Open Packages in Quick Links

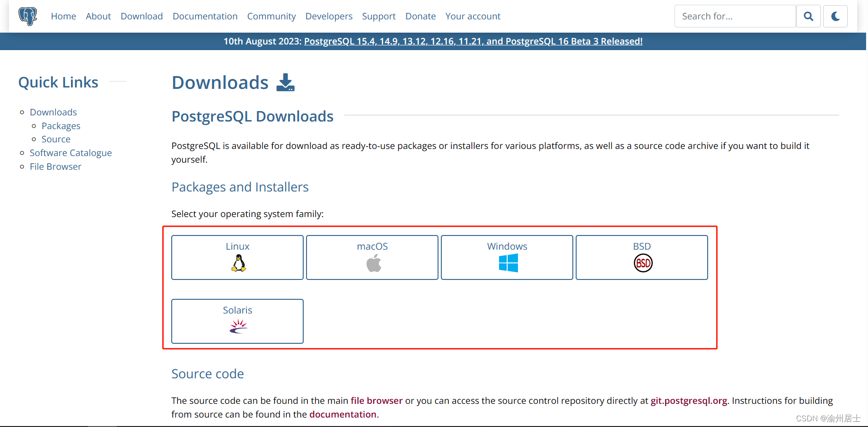tap(61, 126)
